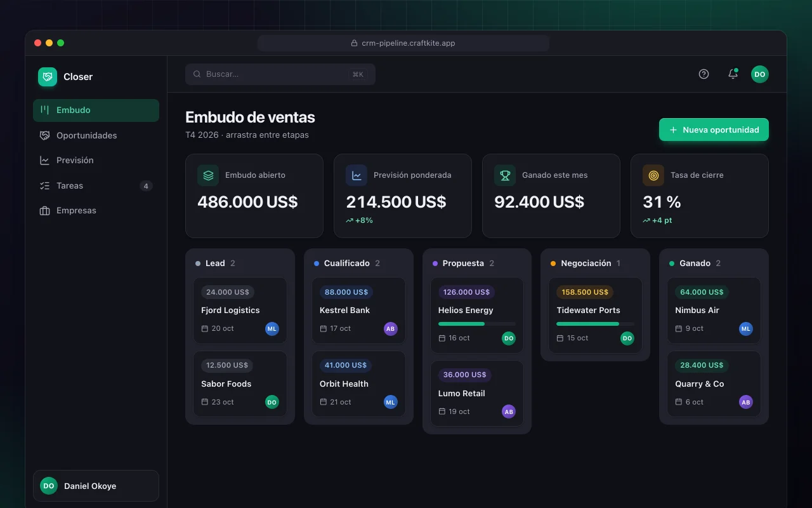The width and height of the screenshot is (812, 508).
Task: Click the 486.000 US$ open pipeline value
Action: click(x=247, y=202)
